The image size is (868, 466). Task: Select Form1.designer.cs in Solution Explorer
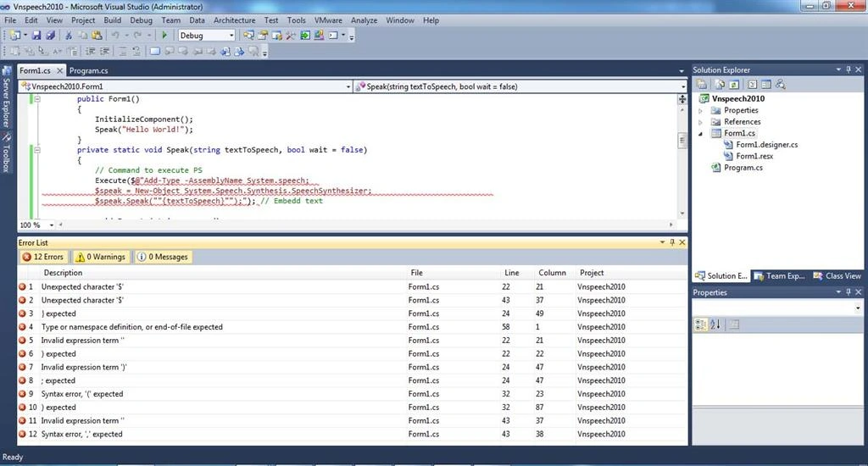(x=766, y=144)
